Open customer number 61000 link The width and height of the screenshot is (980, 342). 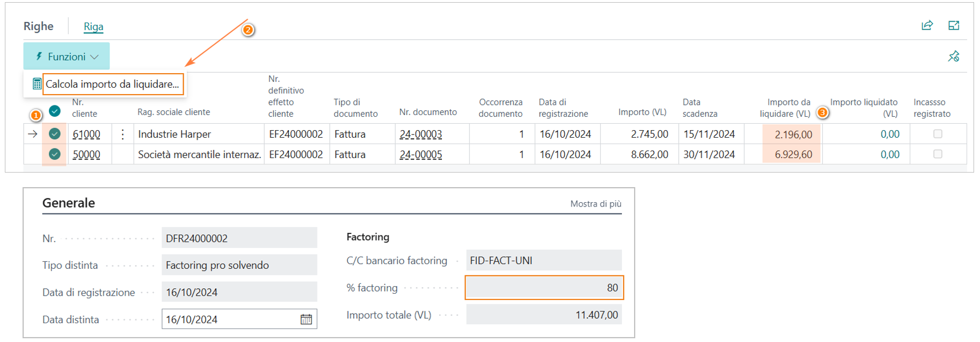86,134
